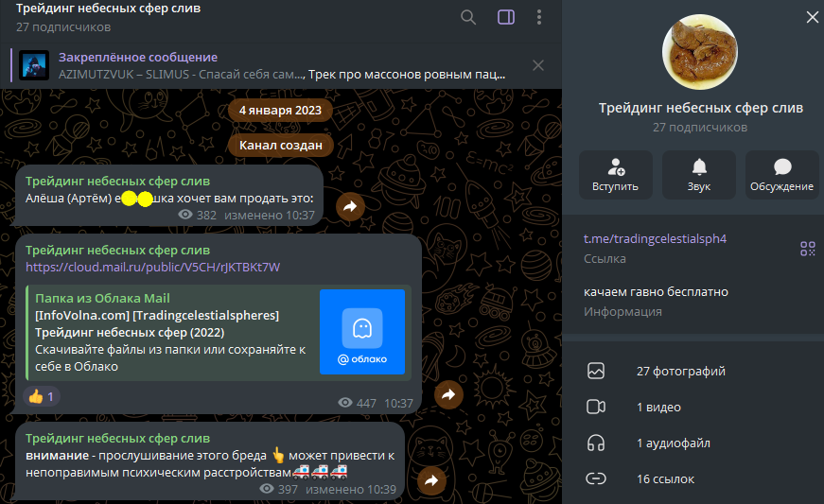Close the channel info panel
Viewport: 824px width, 504px height.
coord(811,17)
